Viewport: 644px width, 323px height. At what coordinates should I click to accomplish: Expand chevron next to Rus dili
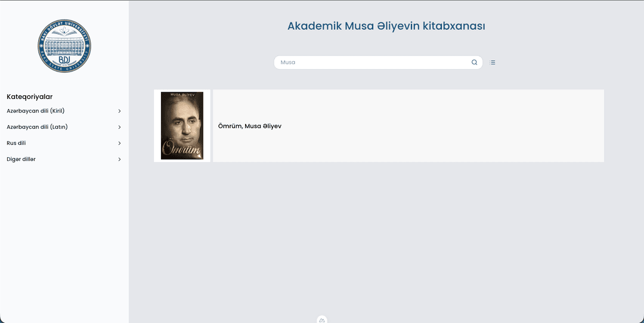(x=119, y=143)
